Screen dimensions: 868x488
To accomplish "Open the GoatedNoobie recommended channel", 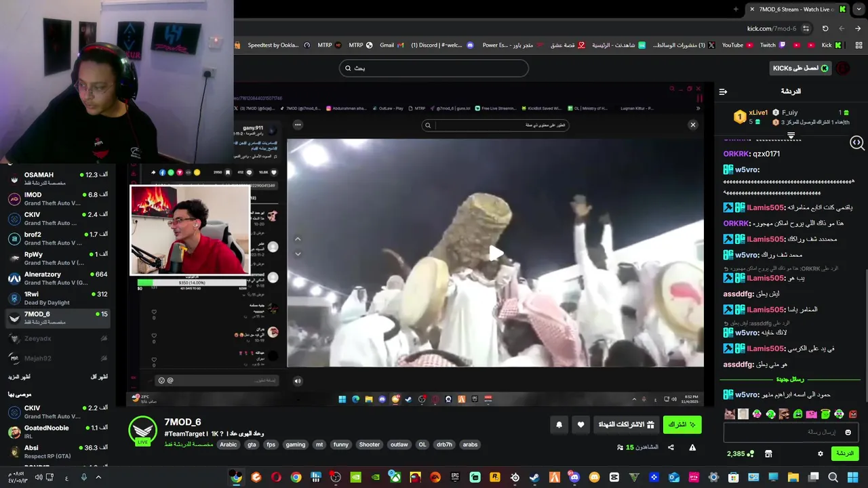I will pyautogui.click(x=58, y=432).
